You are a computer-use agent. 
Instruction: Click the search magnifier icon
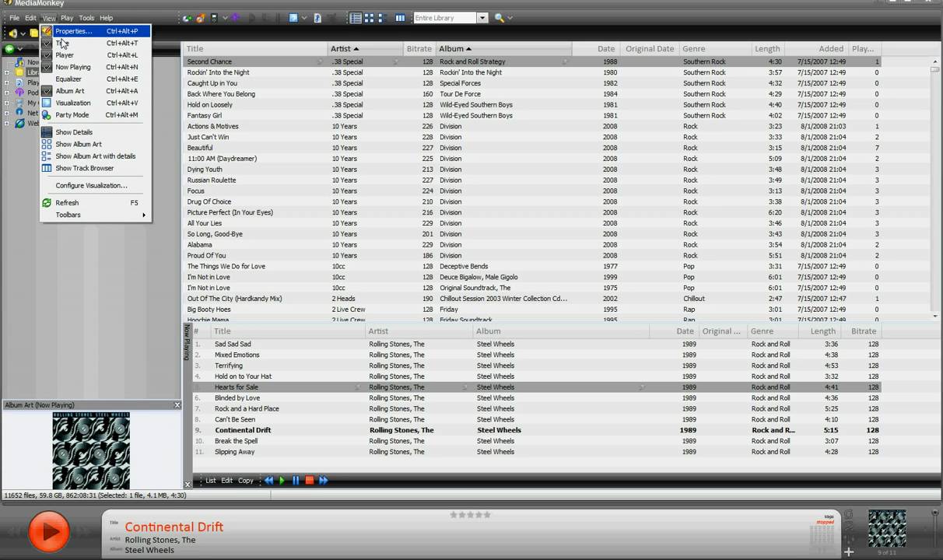coord(499,18)
